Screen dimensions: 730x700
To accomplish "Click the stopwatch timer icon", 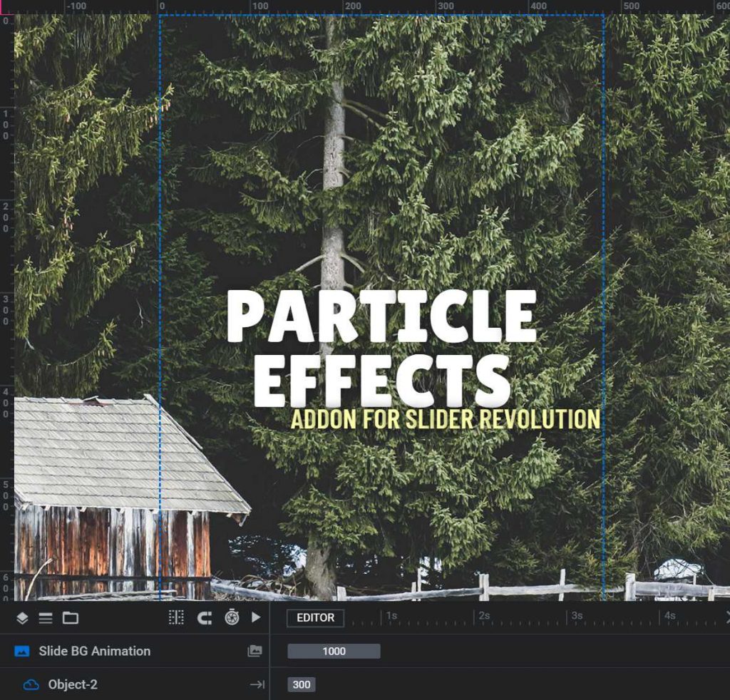I will click(x=232, y=617).
